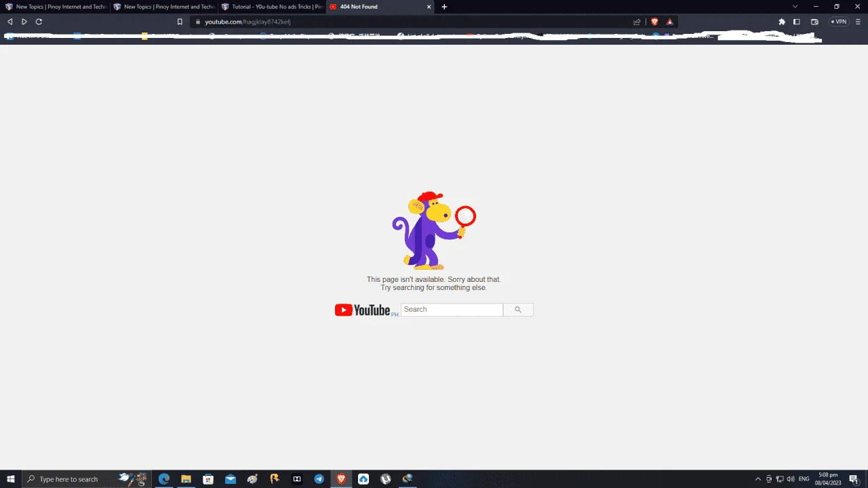Show hidden system tray icons
Image resolution: width=868 pixels, height=488 pixels.
(x=758, y=479)
